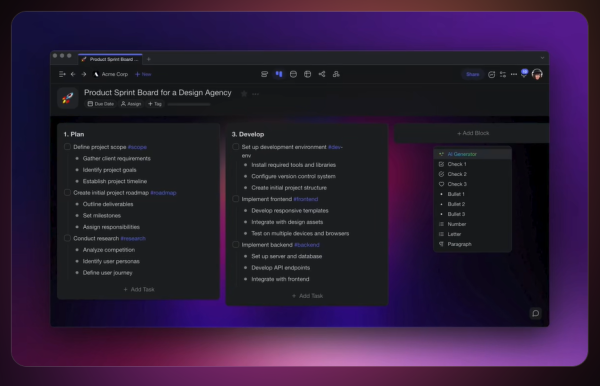This screenshot has height=386, width=600.
Task: Click the + Add Block button
Action: (x=473, y=133)
